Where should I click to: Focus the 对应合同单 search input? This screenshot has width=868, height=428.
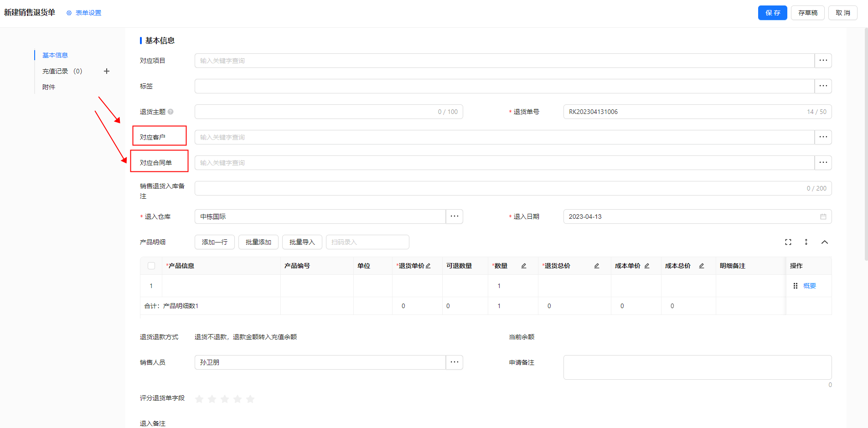pyautogui.click(x=505, y=163)
